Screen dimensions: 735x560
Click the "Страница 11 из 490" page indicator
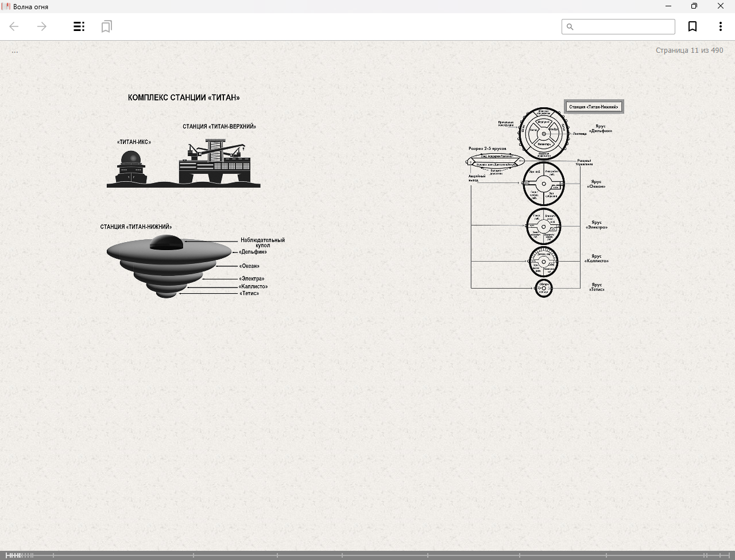689,50
